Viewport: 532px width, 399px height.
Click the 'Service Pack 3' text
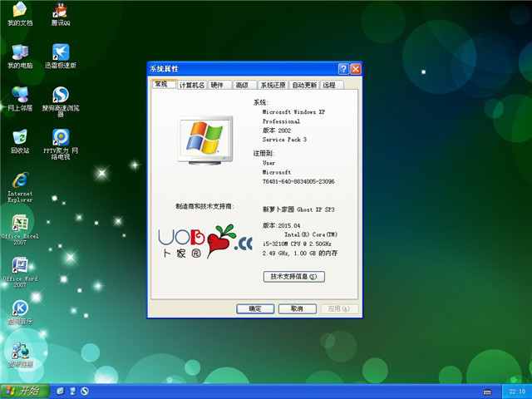click(x=284, y=140)
